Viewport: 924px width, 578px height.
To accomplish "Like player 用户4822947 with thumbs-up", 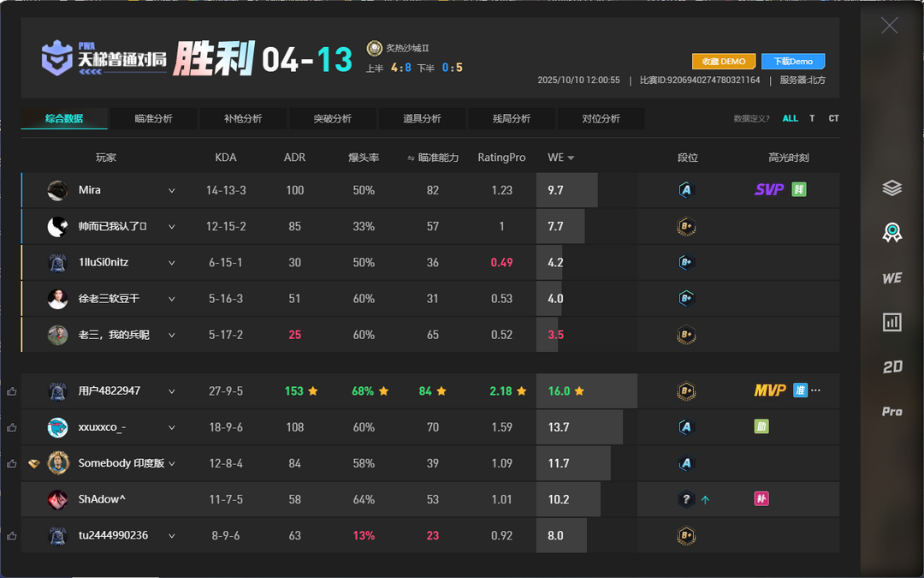I will 12,391.
